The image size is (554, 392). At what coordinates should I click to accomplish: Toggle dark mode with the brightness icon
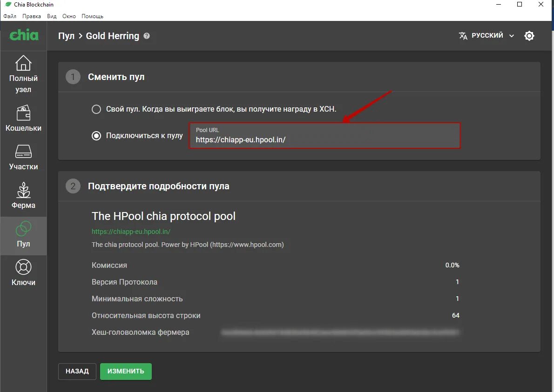[x=529, y=36]
